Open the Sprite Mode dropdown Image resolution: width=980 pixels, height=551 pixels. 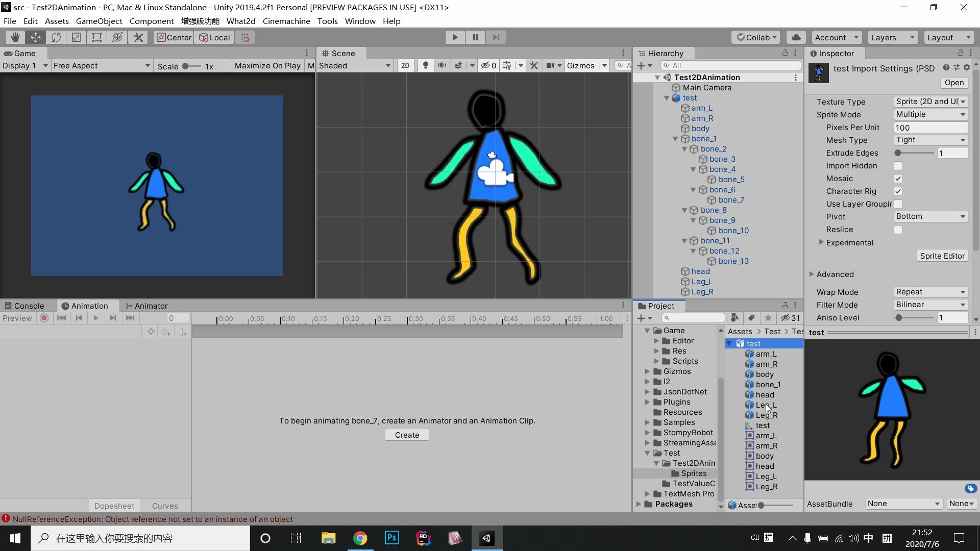[930, 114]
